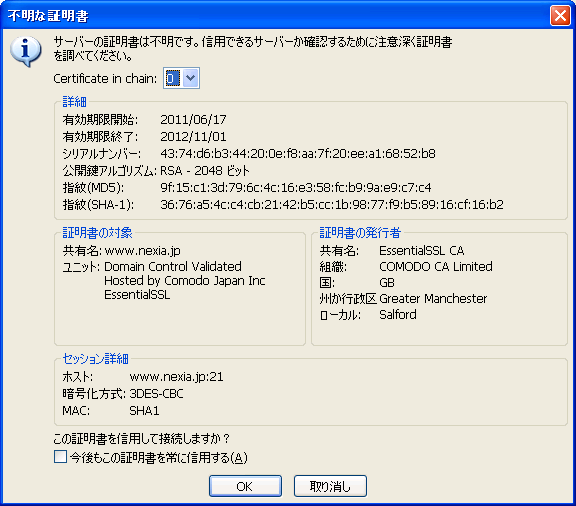Click the host www.nexia.jp:21 text
Viewport: 576px width, 506px height.
(x=176, y=377)
